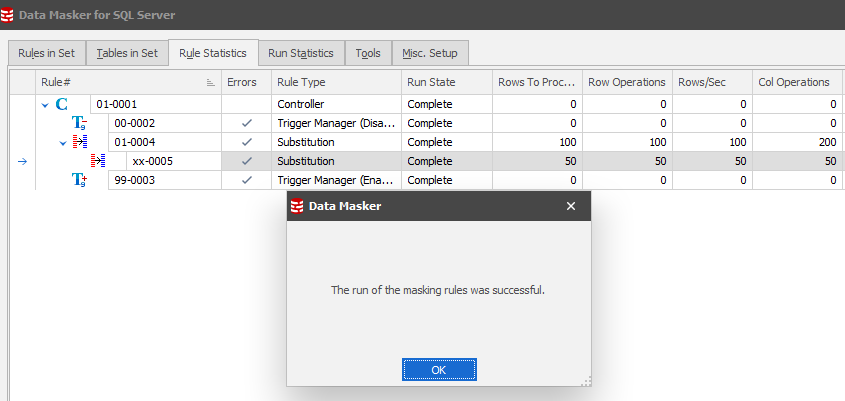Open the Rules in Set tab
The height and width of the screenshot is (401, 845).
[45, 53]
